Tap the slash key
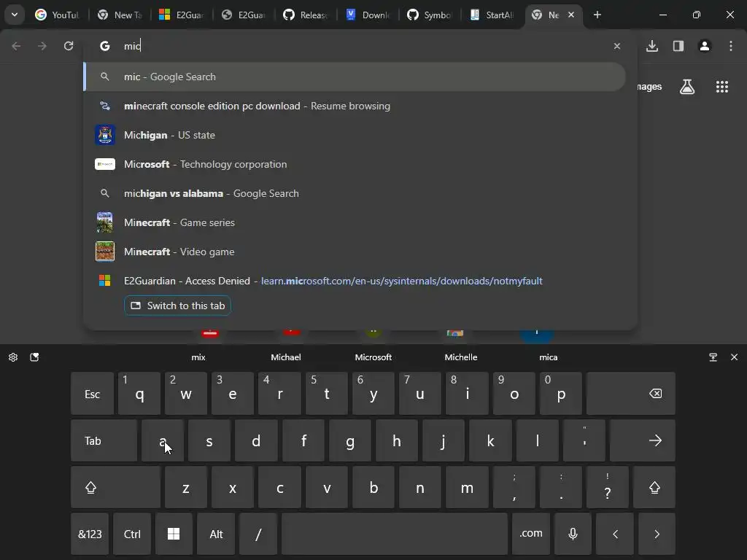The width and height of the screenshot is (747, 560). pos(258,534)
